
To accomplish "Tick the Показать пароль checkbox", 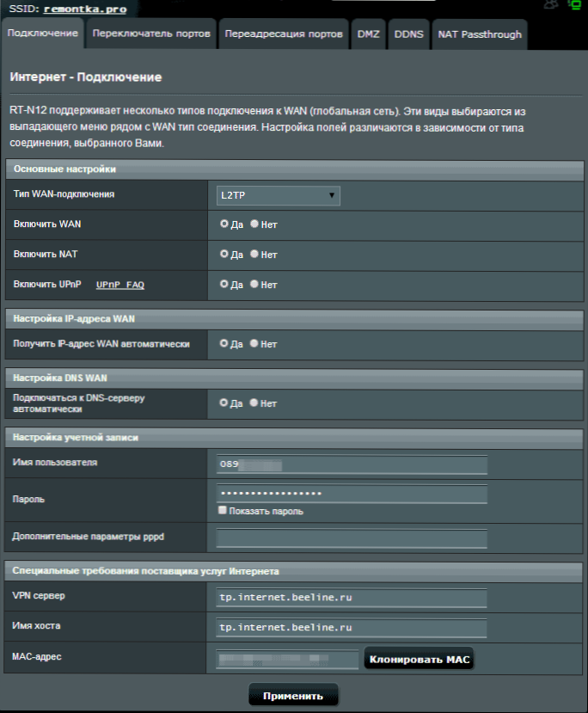I will click(x=222, y=510).
